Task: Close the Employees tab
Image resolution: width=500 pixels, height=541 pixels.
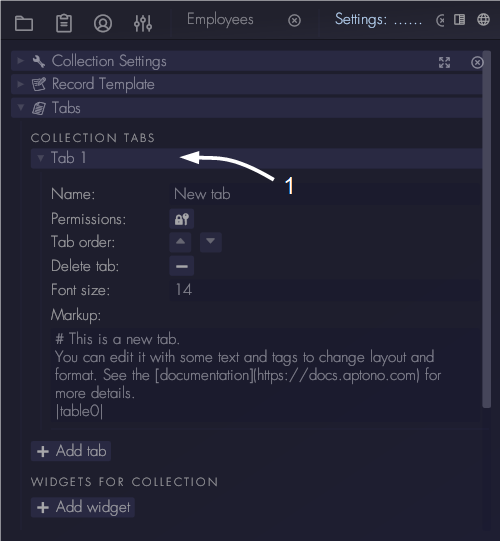Action: [x=294, y=21]
